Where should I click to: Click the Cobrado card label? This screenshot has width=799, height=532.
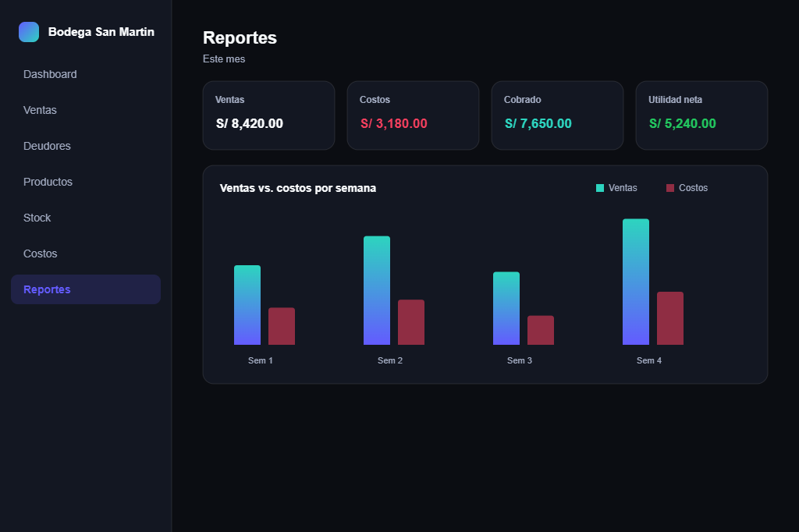(522, 100)
